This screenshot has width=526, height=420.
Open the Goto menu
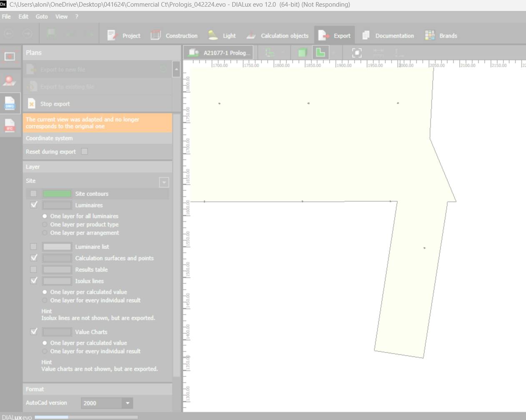tap(42, 17)
